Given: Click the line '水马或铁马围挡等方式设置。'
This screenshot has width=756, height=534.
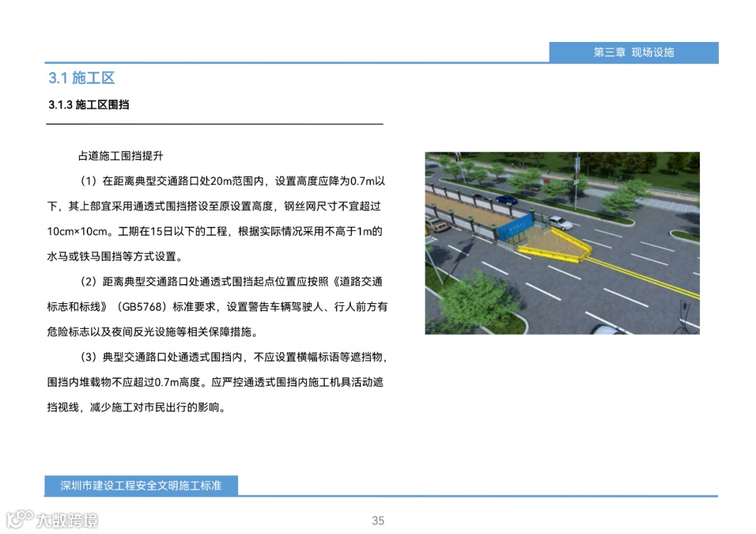Looking at the screenshot, I should tap(115, 256).
